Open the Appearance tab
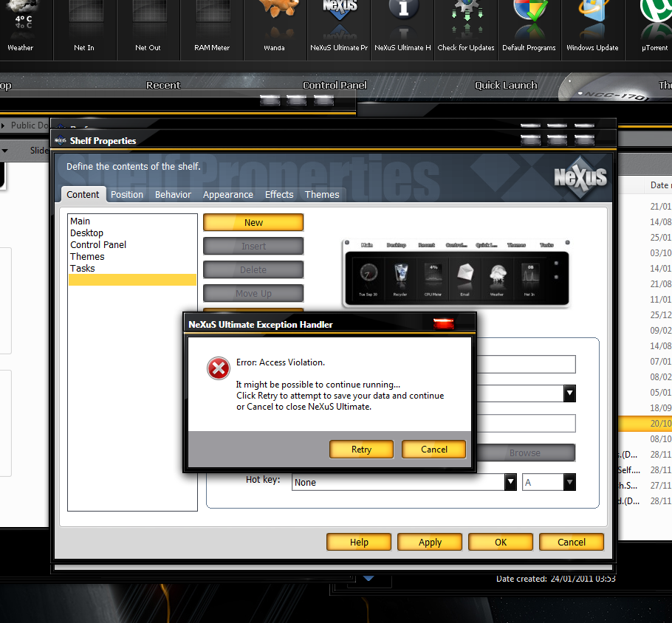672x623 pixels. tap(227, 195)
